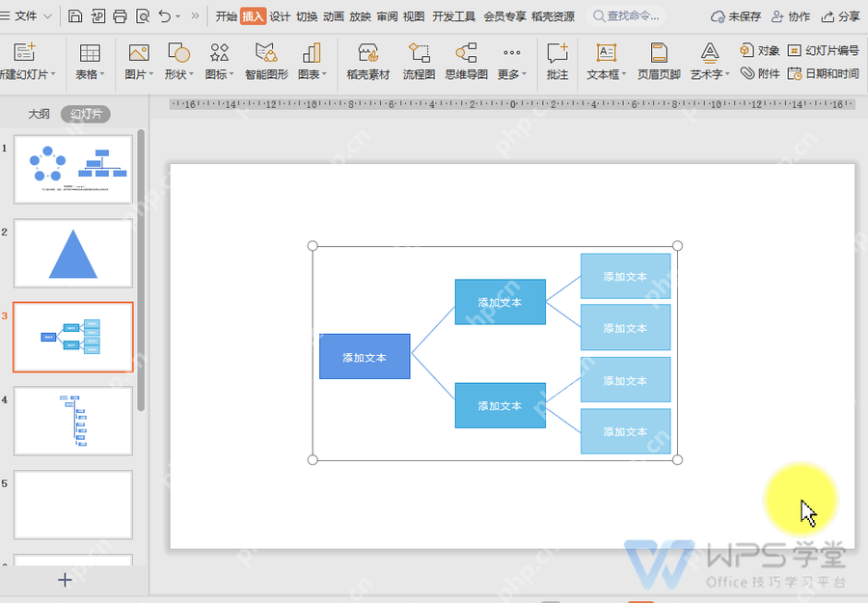Click the 分享 share button
Image resolution: width=868 pixels, height=603 pixels.
point(841,16)
